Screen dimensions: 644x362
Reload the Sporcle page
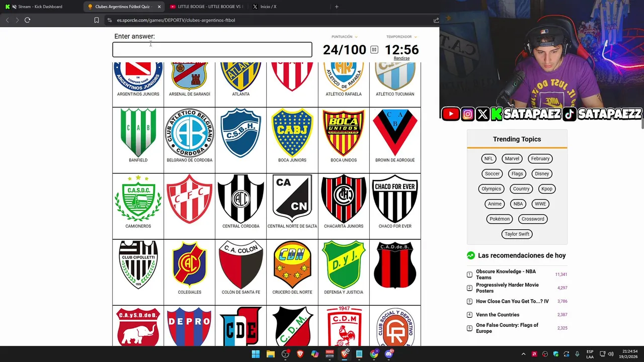pos(28,20)
